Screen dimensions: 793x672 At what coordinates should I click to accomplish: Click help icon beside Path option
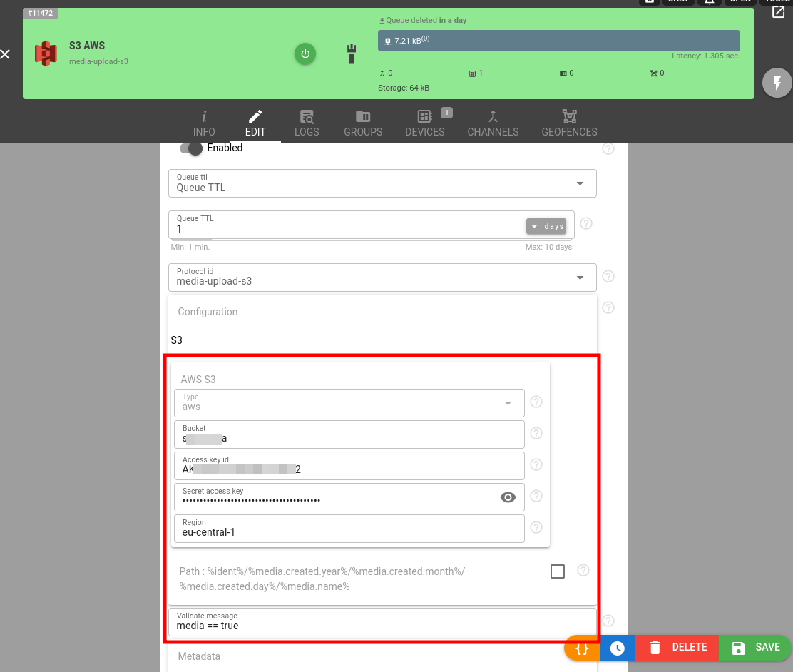[583, 570]
